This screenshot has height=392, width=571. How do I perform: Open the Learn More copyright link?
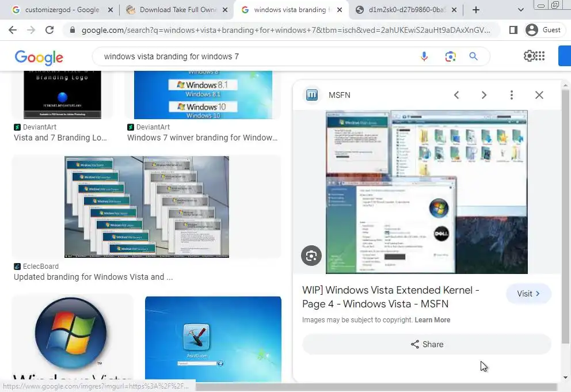tap(432, 320)
